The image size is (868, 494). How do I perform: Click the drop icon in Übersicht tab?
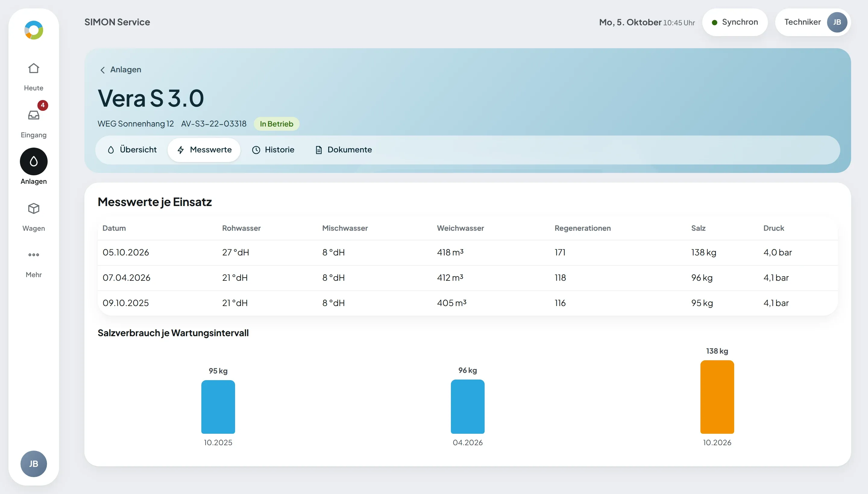(111, 150)
